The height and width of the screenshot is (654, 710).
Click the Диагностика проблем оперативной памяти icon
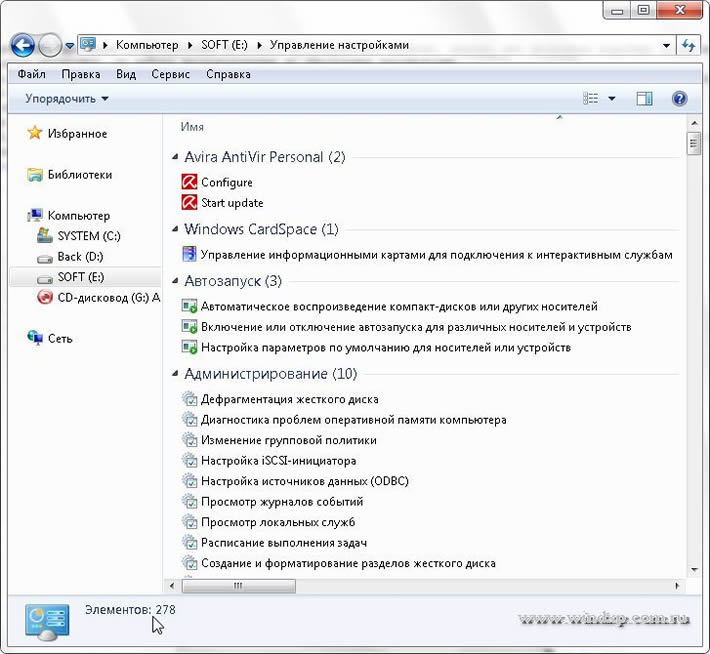(189, 419)
